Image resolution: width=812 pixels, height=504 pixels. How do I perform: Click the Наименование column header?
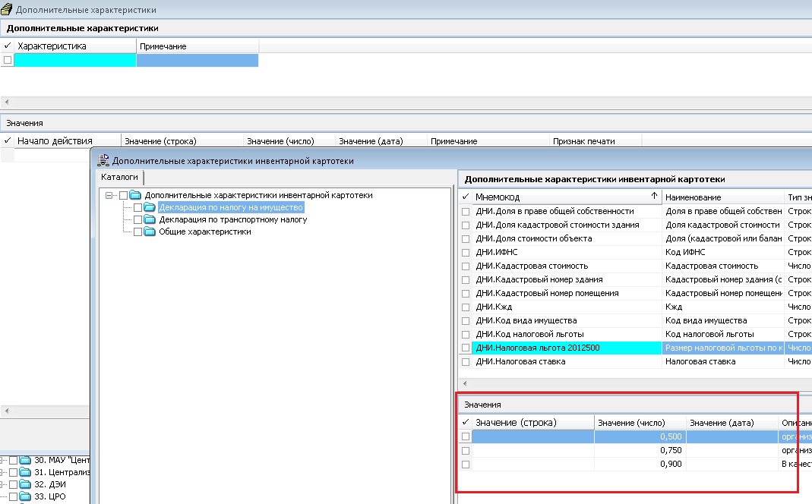(722, 197)
